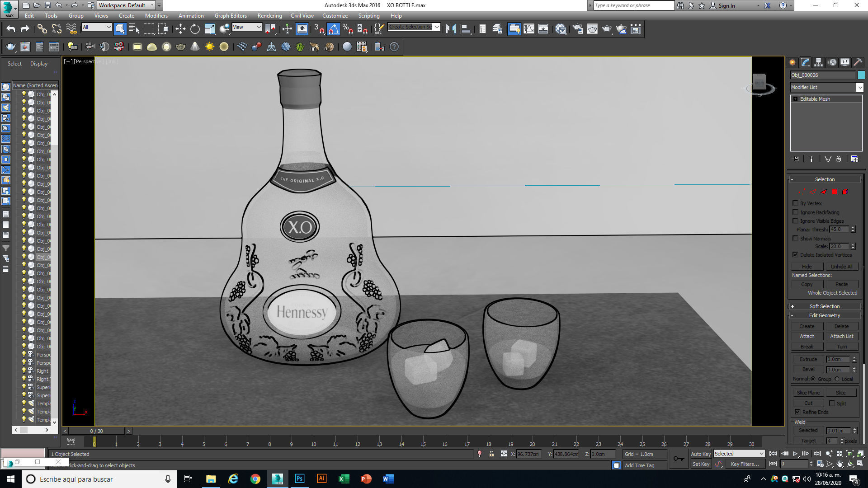Open the Utilities hammer panel tab

(x=858, y=62)
